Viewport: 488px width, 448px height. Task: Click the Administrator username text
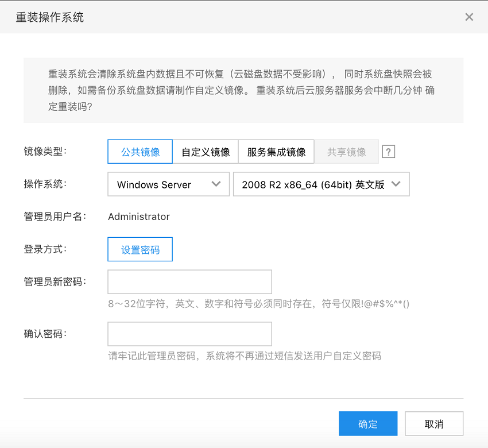(139, 217)
